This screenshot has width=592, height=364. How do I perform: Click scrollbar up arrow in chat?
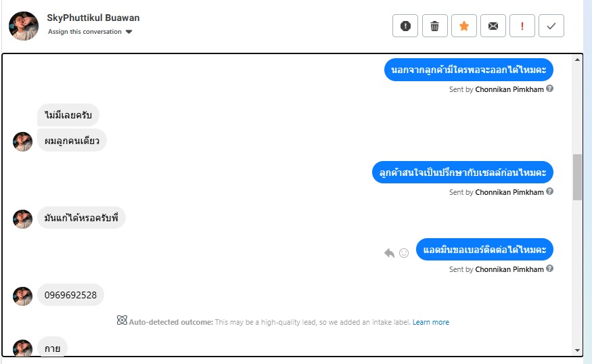pos(577,60)
